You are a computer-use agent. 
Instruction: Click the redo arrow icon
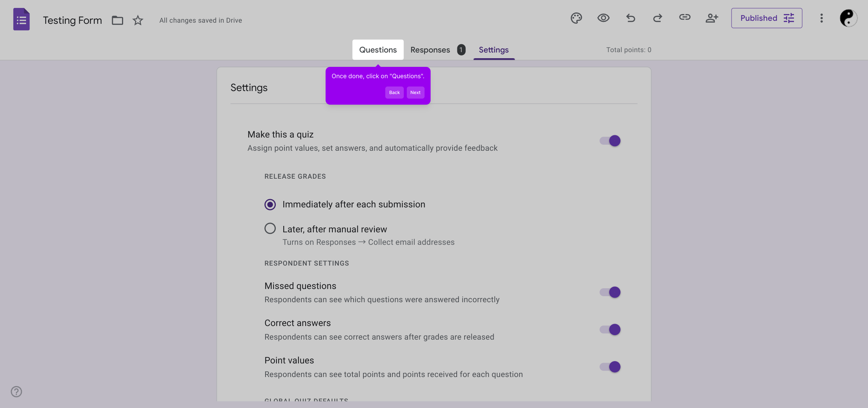tap(658, 18)
